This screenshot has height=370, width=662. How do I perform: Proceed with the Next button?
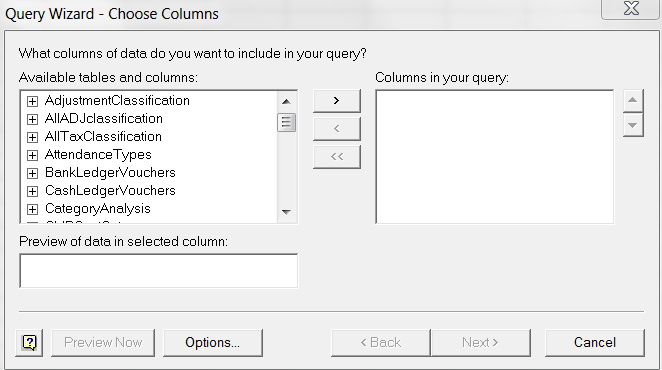point(480,343)
